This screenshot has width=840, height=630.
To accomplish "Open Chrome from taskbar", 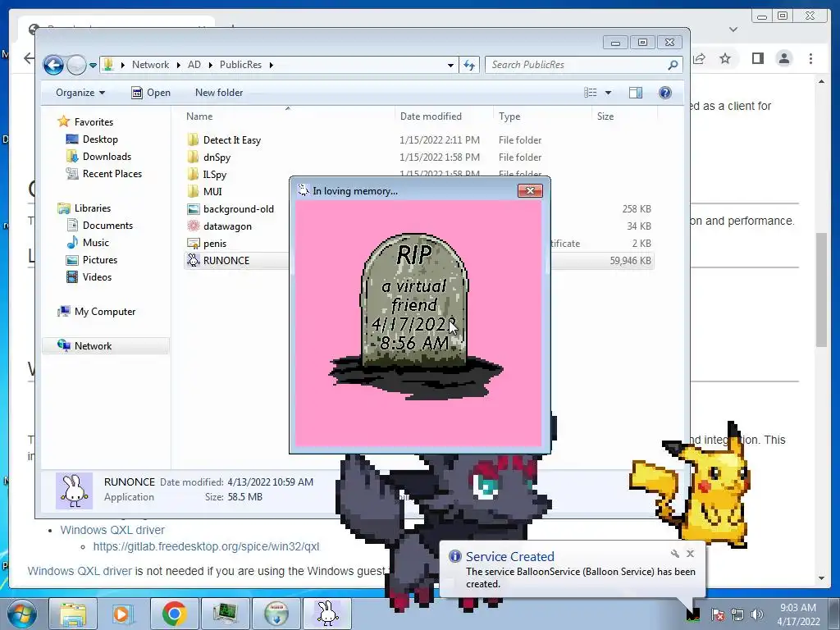I will click(174, 614).
